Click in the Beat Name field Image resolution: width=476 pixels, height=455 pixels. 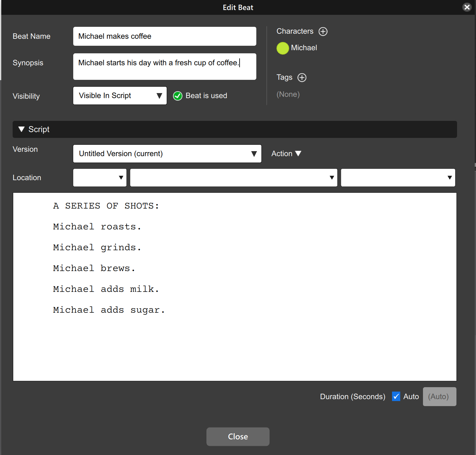pyautogui.click(x=164, y=36)
